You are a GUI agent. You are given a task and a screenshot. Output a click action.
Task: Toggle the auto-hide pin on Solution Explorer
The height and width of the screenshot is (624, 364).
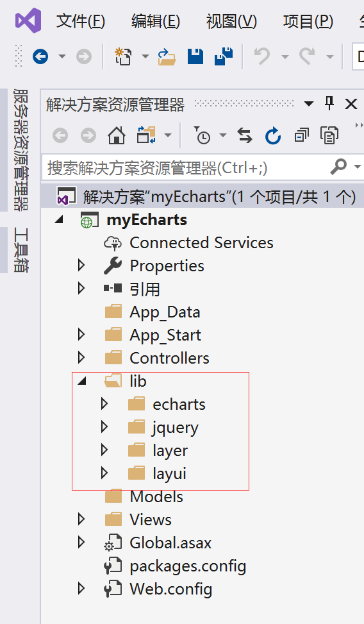pyautogui.click(x=329, y=104)
